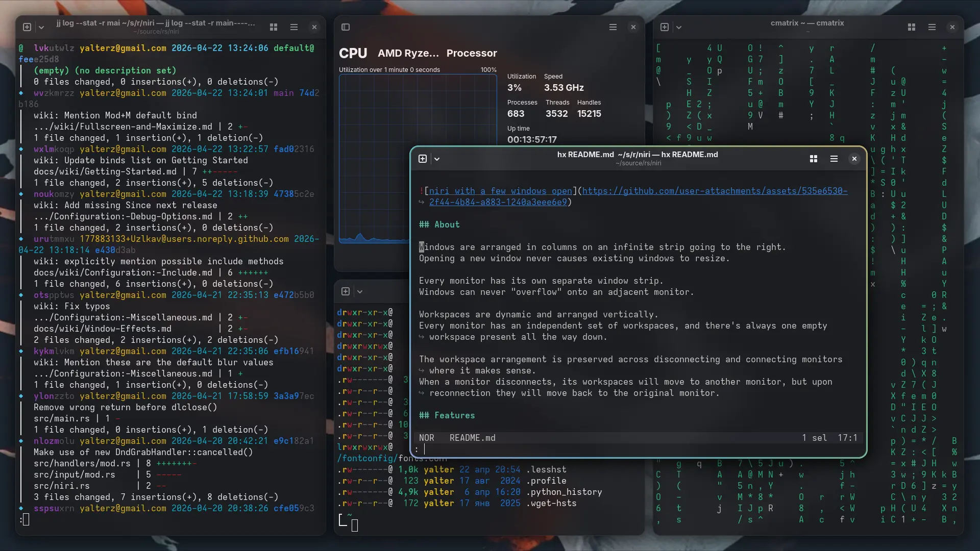
Task: Open hamburger menu in CPU monitor window
Action: 613,27
